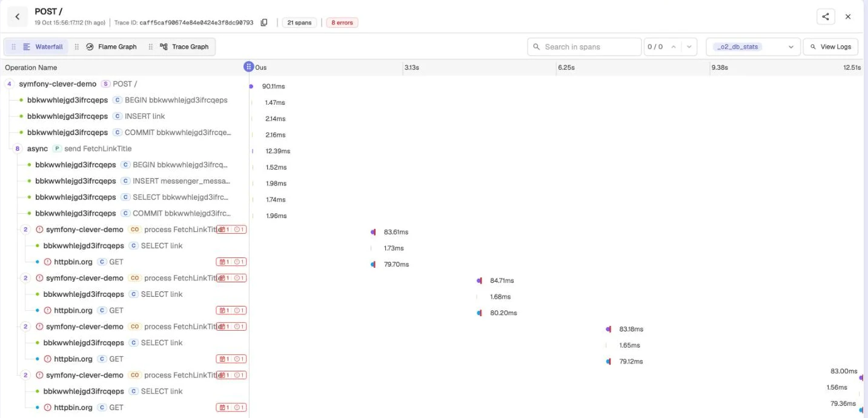Screen dimensions: 868x418
Task: Go back using the left arrow button
Action: [x=18, y=17]
